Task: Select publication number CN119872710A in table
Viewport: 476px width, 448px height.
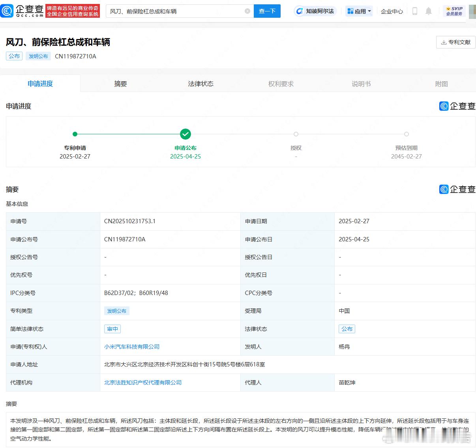Action: [125, 239]
